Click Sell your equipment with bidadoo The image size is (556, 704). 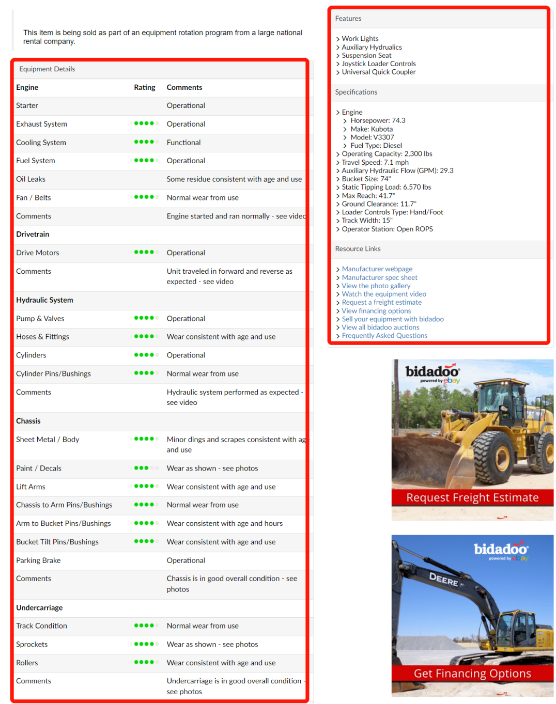[393, 319]
